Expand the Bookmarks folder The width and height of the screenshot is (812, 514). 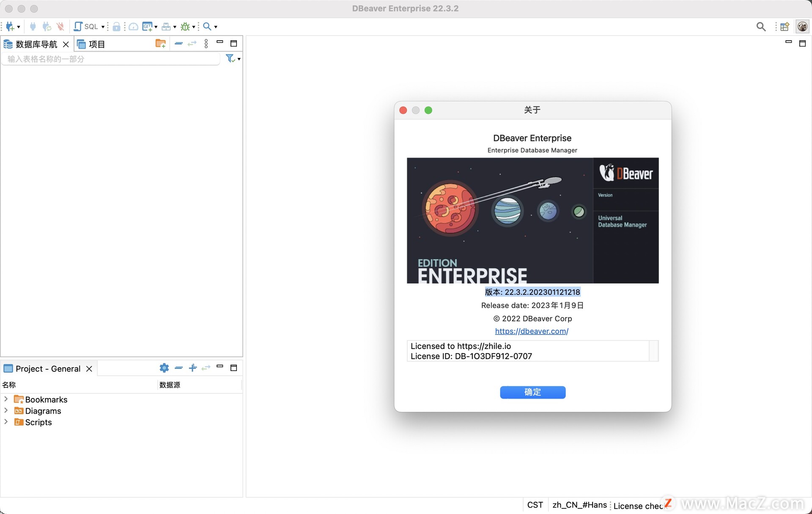6,399
